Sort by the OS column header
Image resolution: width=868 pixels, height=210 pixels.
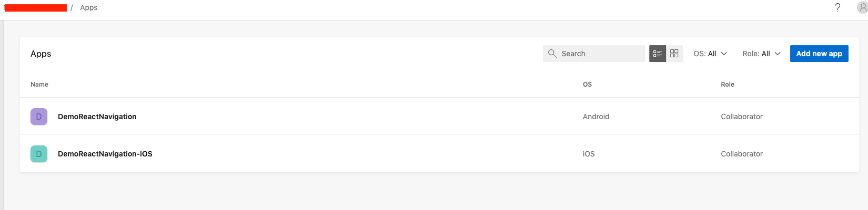click(x=587, y=85)
